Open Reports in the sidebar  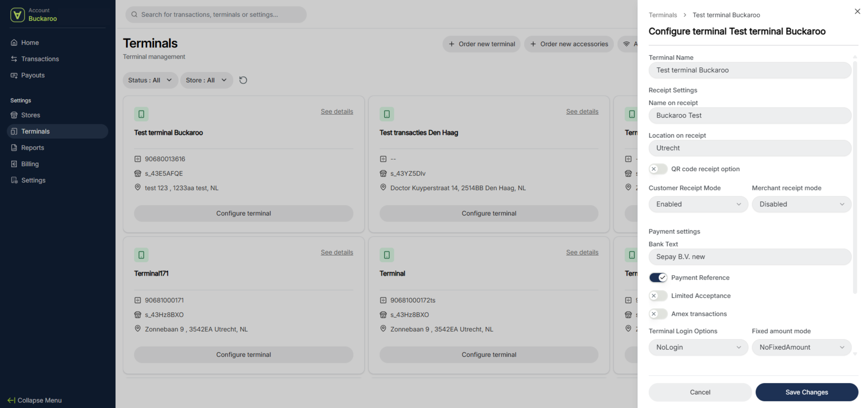(57, 148)
